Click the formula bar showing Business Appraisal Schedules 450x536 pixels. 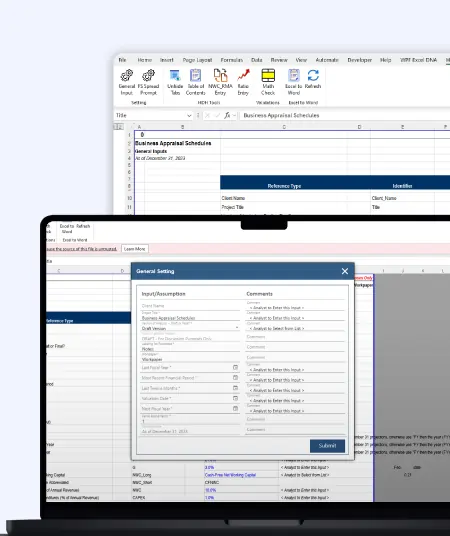[x=345, y=116]
